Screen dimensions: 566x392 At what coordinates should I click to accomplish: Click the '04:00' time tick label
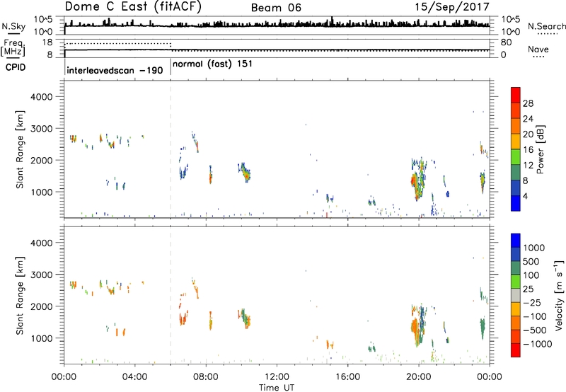pyautogui.click(x=134, y=377)
